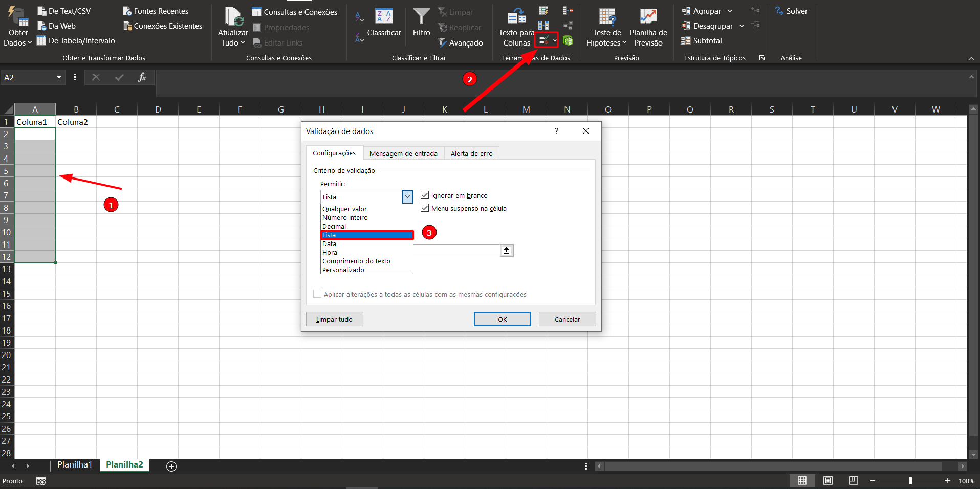This screenshot has width=980, height=489.
Task: Expand the Atualizar Tudo dropdown
Action: pos(243,42)
